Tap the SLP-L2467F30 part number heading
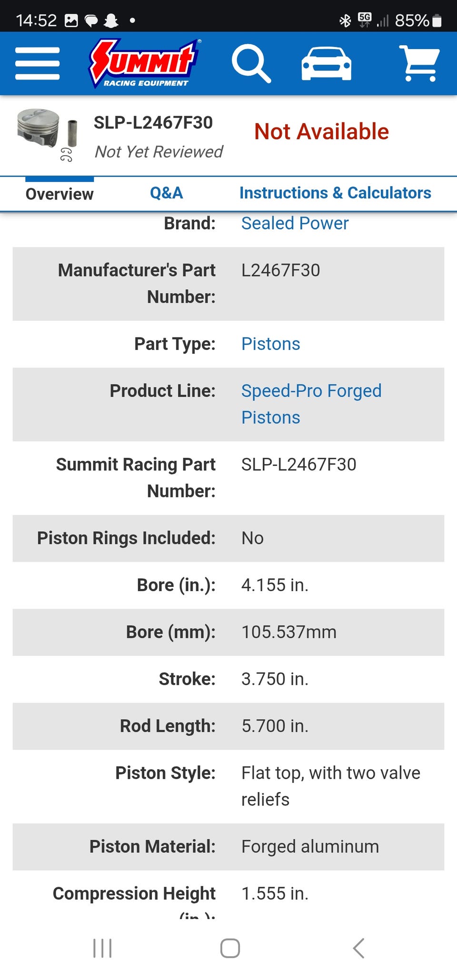 [153, 123]
